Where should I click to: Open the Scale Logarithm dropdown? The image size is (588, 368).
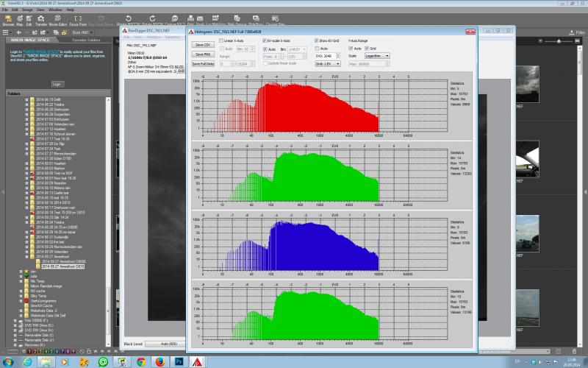coord(377,56)
